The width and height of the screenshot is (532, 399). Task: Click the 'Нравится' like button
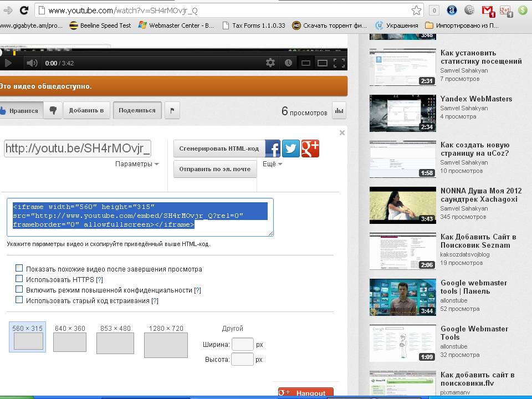click(21, 110)
